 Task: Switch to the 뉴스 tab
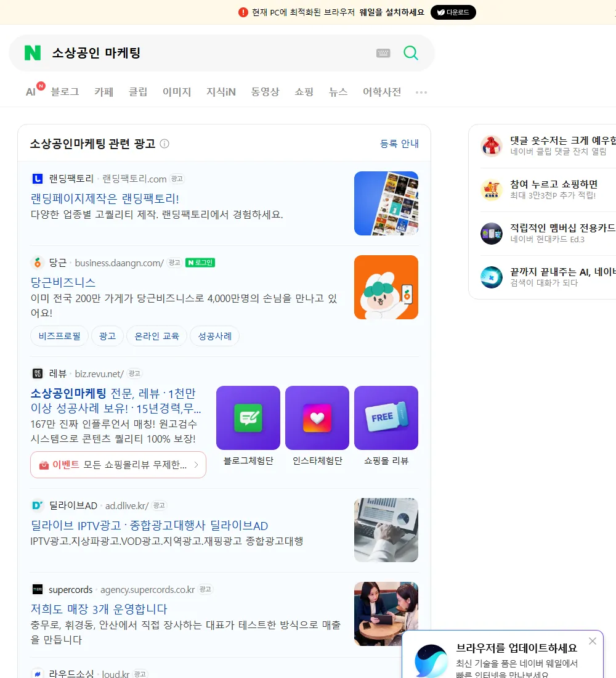pyautogui.click(x=338, y=92)
